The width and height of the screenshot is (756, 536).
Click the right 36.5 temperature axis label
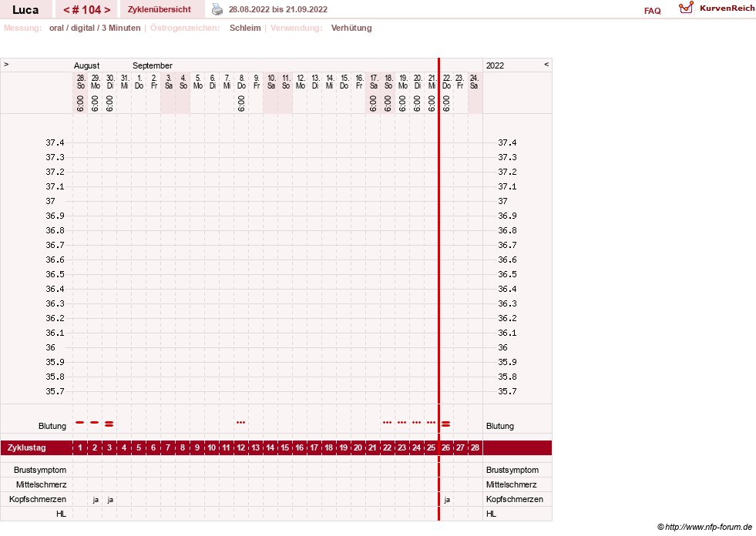(507, 274)
